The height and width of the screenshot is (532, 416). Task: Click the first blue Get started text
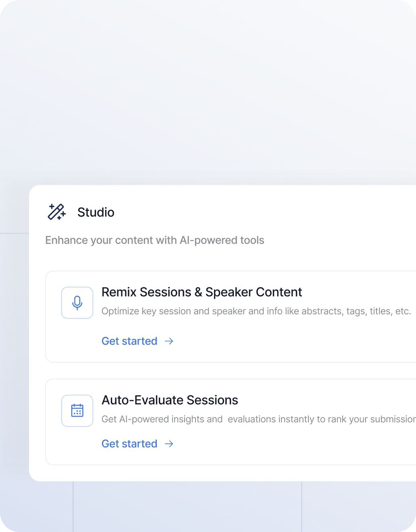point(129,341)
